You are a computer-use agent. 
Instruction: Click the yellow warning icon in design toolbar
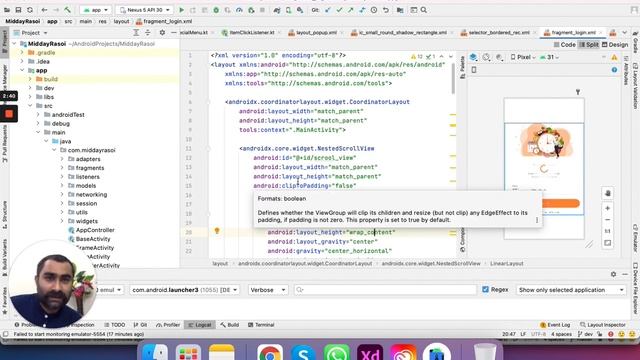614,58
